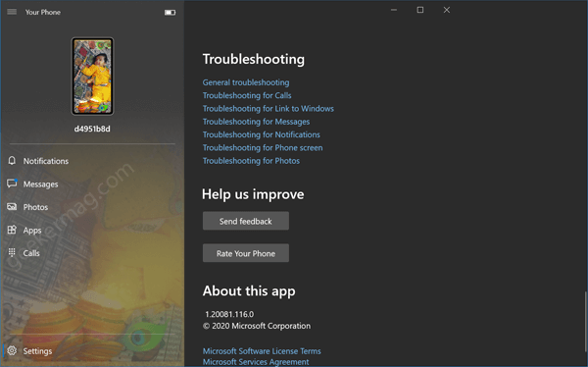Viewport: 588px width, 367px height.
Task: Click the Messages chat bubble icon
Action: click(12, 183)
